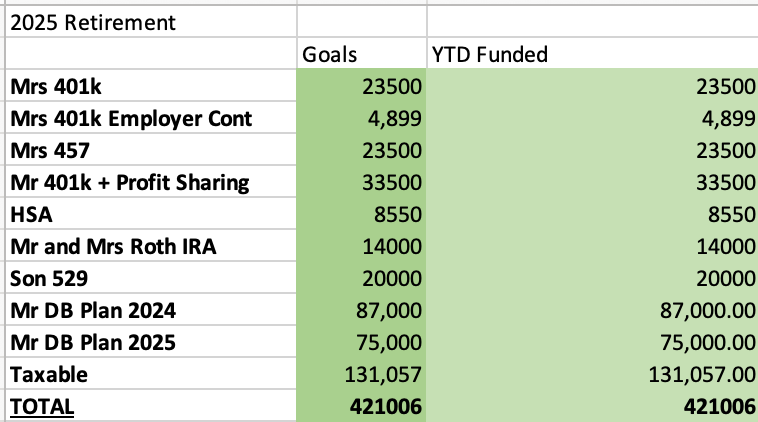
Task: Select the "Son 529" label cell
Action: 150,279
